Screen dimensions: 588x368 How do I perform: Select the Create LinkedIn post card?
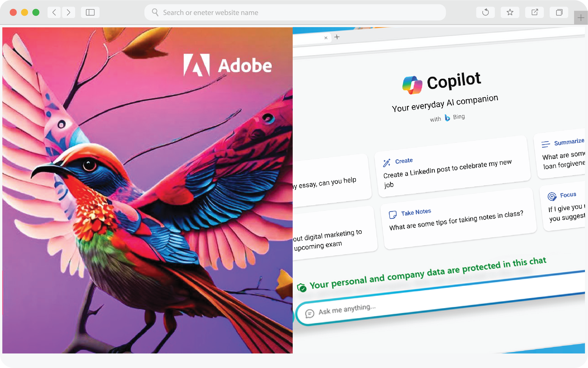(453, 167)
